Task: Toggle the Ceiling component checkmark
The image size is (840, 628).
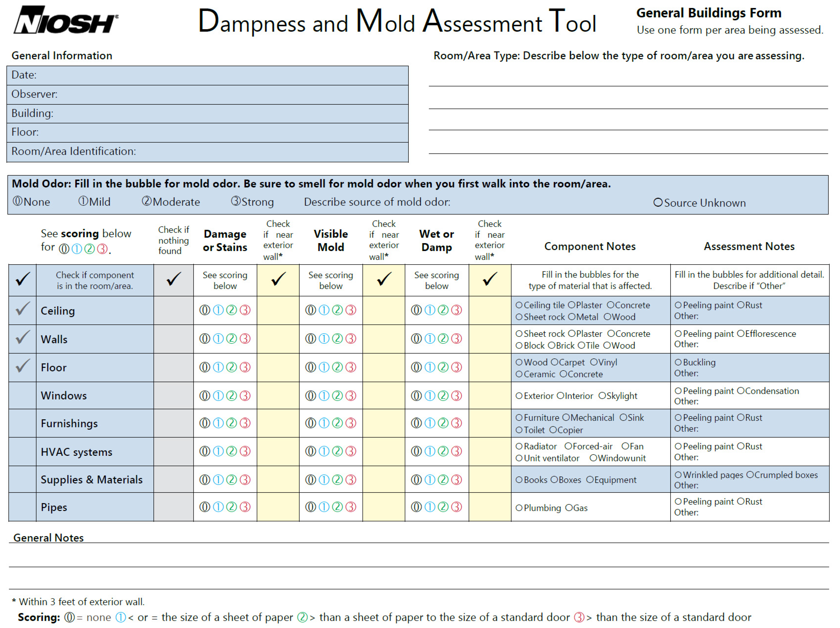Action: click(x=22, y=310)
